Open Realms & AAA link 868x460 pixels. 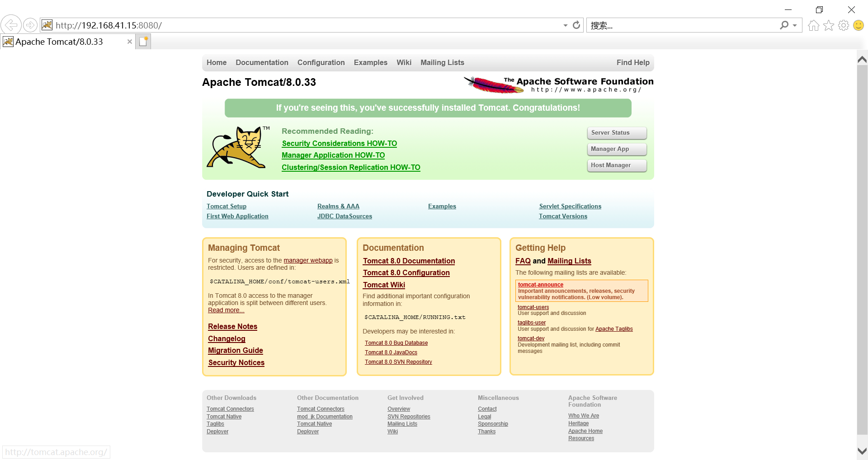tap(338, 207)
